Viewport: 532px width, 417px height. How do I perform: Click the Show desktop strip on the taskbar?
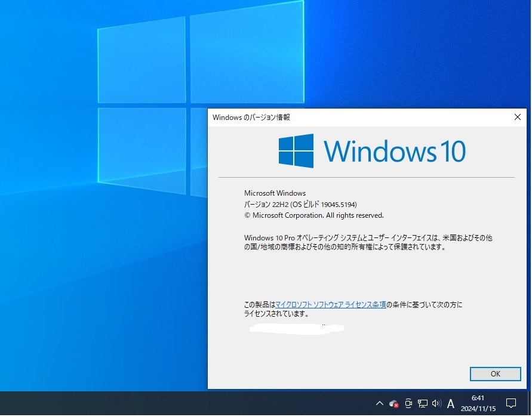tap(529, 403)
